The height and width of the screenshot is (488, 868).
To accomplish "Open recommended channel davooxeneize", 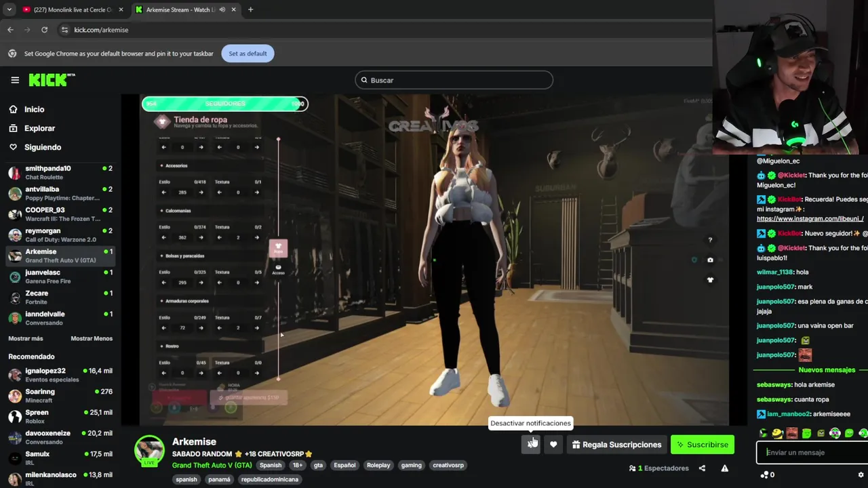I will [61, 437].
